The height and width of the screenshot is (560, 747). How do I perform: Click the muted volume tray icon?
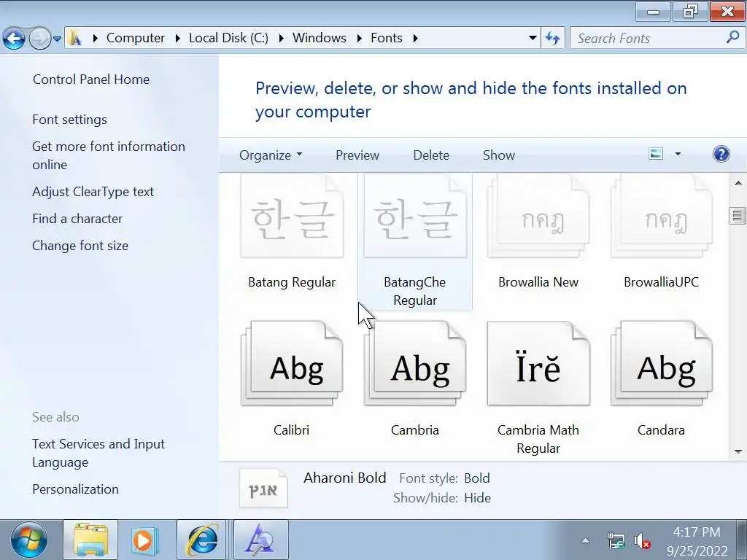pyautogui.click(x=642, y=541)
